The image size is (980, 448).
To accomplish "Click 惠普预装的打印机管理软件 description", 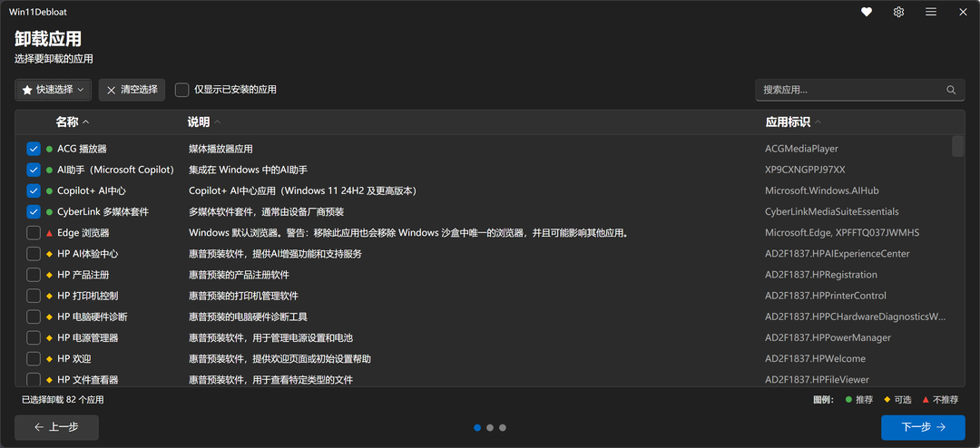I will click(244, 296).
